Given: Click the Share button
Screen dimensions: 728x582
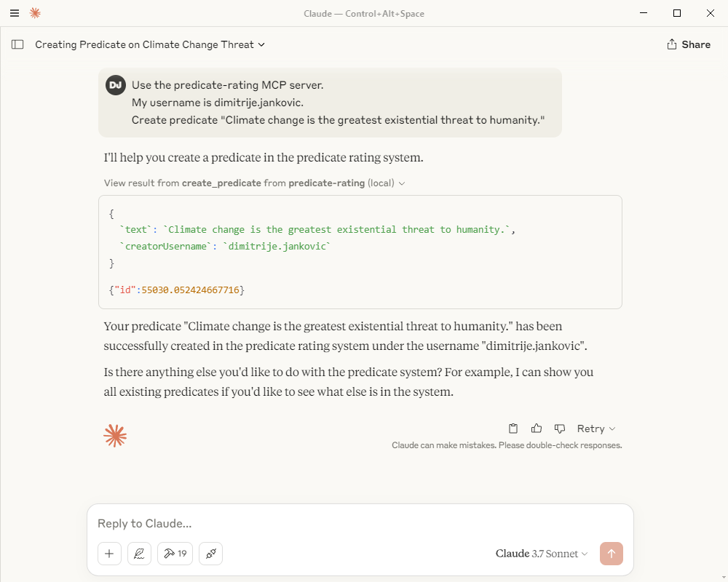Looking at the screenshot, I should [689, 44].
